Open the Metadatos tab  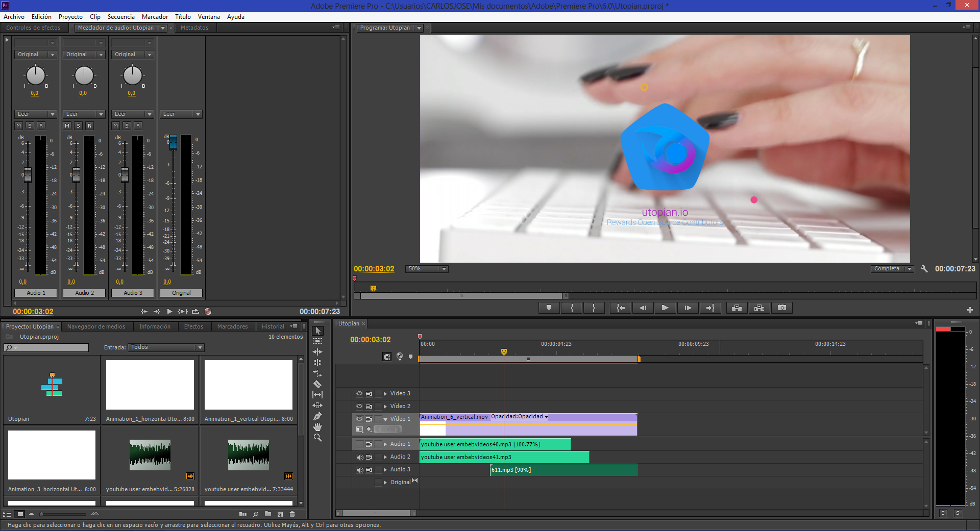[x=194, y=28]
